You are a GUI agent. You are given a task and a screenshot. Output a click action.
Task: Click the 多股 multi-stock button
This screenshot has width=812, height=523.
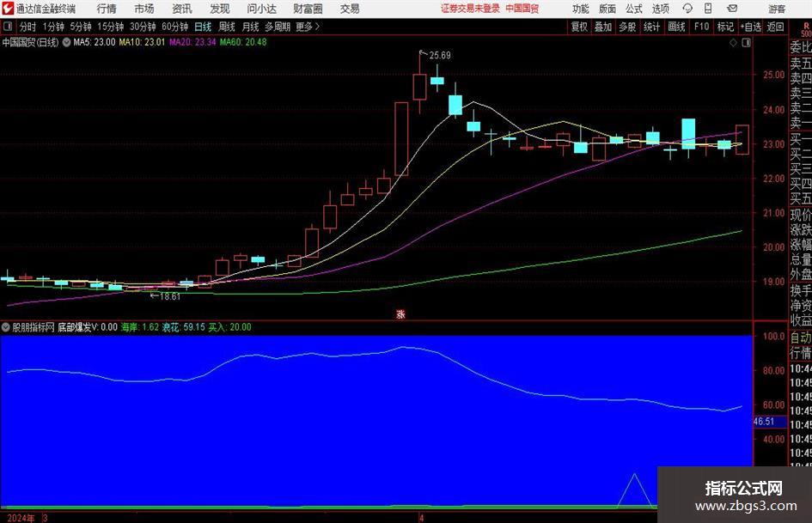tap(627, 27)
